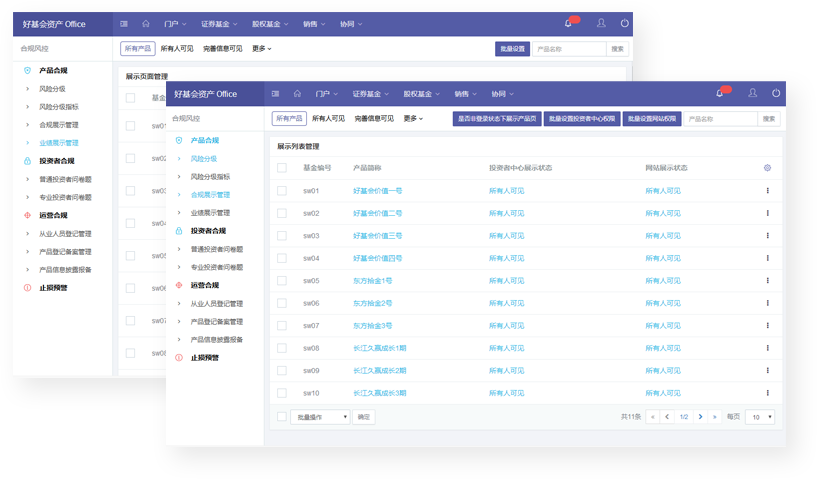Click the power icon in front window
The image size is (817, 479).
[775, 93]
